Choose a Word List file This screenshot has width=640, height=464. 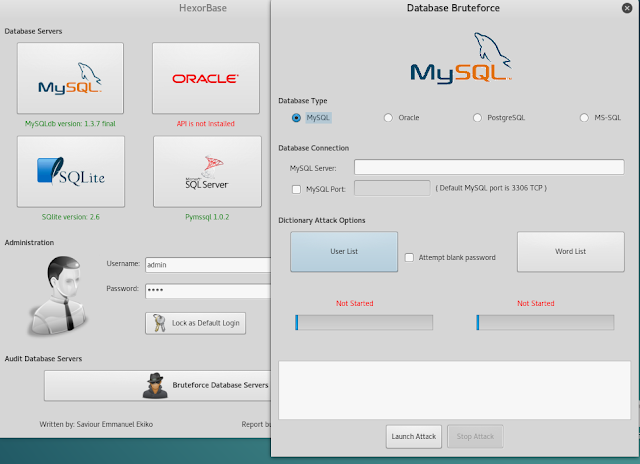(x=571, y=252)
